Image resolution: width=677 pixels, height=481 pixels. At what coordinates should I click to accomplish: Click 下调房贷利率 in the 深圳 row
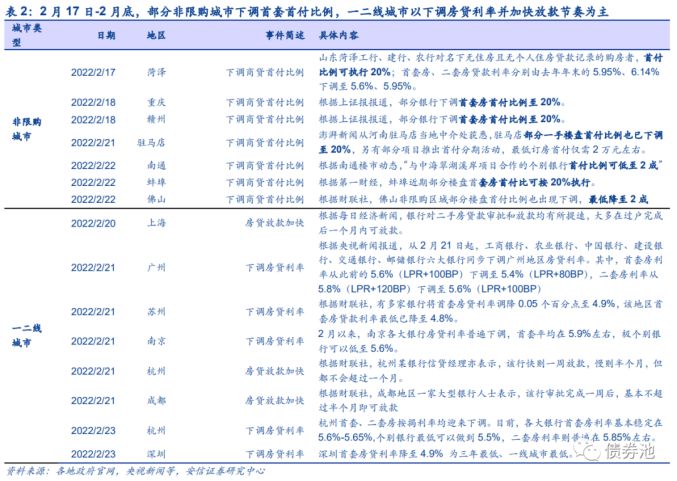click(x=275, y=454)
